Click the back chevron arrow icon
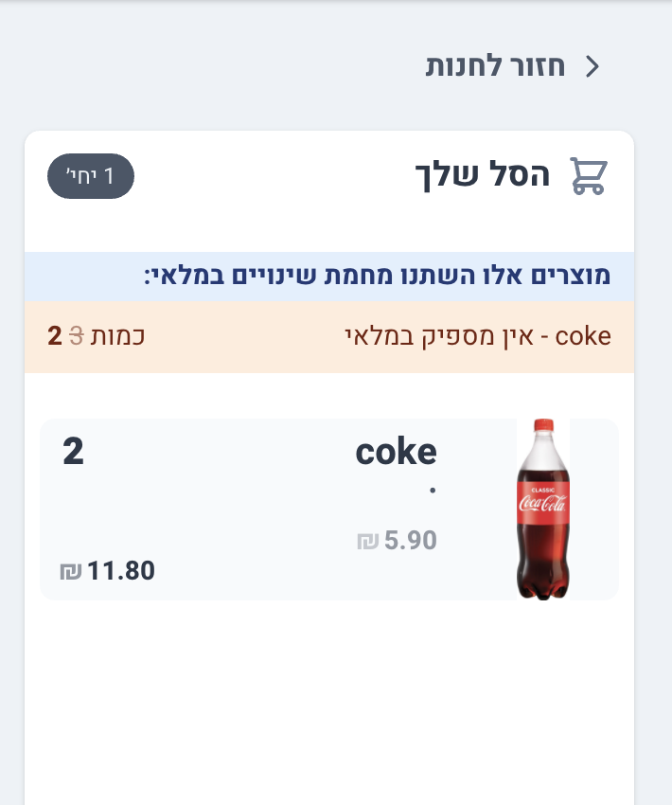The width and height of the screenshot is (672, 805). click(593, 66)
